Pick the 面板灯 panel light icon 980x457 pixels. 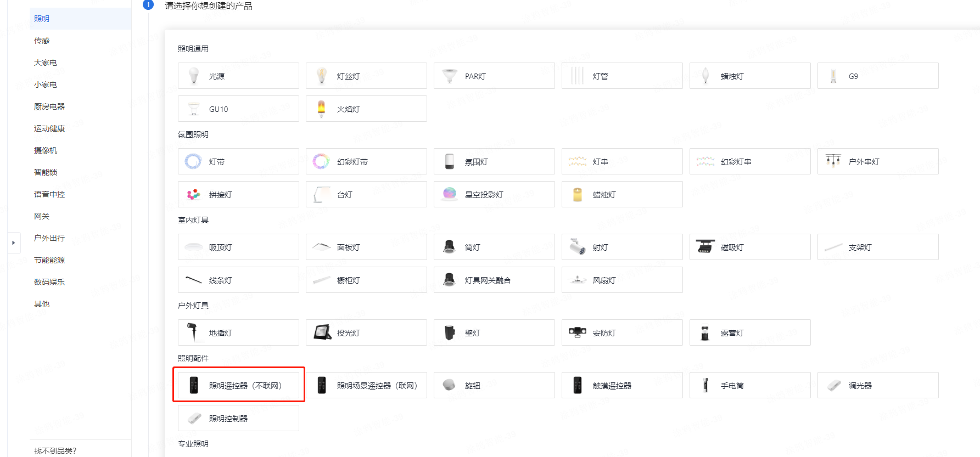321,247
